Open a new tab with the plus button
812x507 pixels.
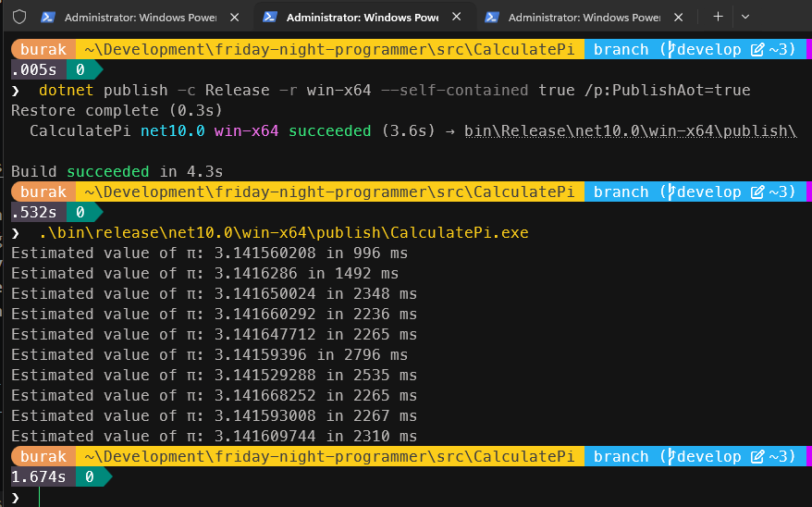[x=719, y=17]
